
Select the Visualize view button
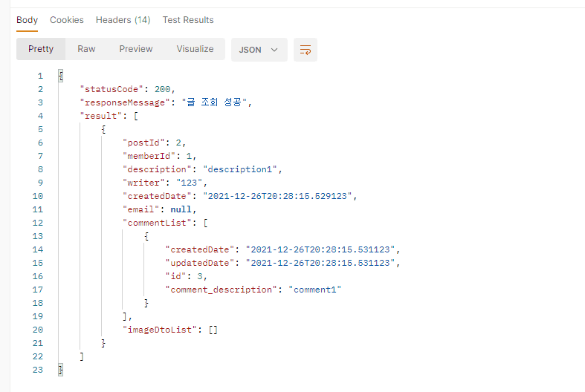(x=195, y=49)
